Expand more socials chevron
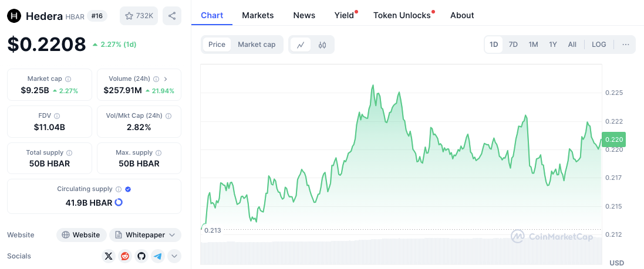644x269 pixels. click(174, 256)
